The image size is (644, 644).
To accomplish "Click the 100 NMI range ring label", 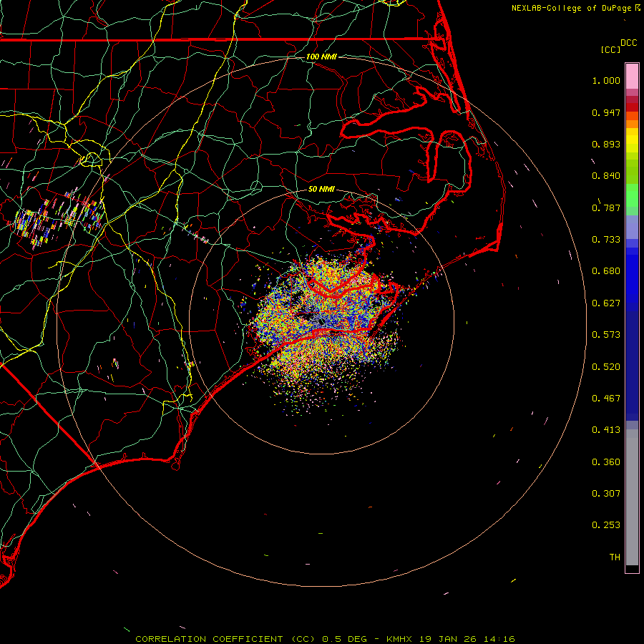I will pyautogui.click(x=321, y=57).
